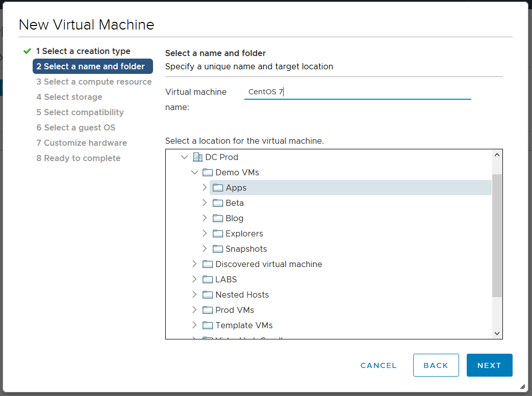Open step 3 Select a compute resource
532x396 pixels.
click(94, 82)
